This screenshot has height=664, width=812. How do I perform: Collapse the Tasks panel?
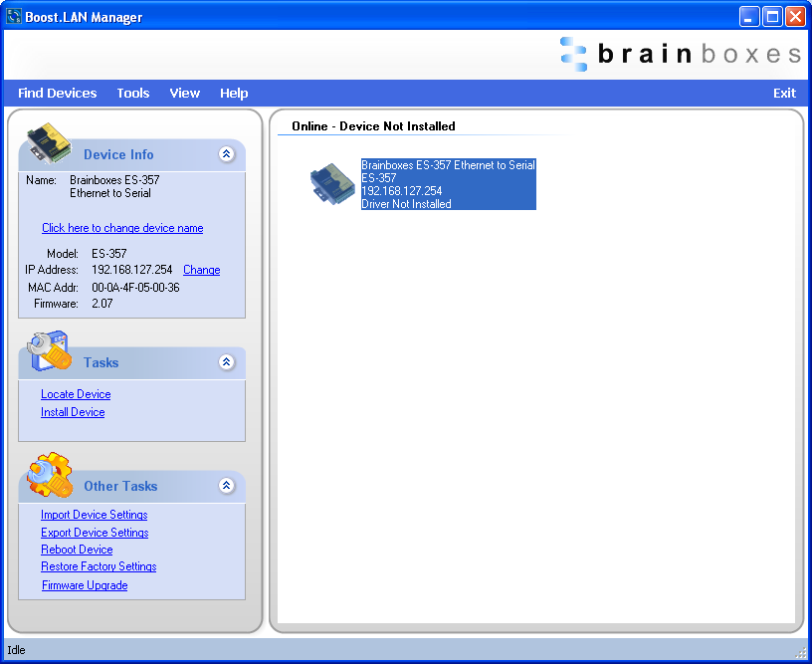[228, 362]
